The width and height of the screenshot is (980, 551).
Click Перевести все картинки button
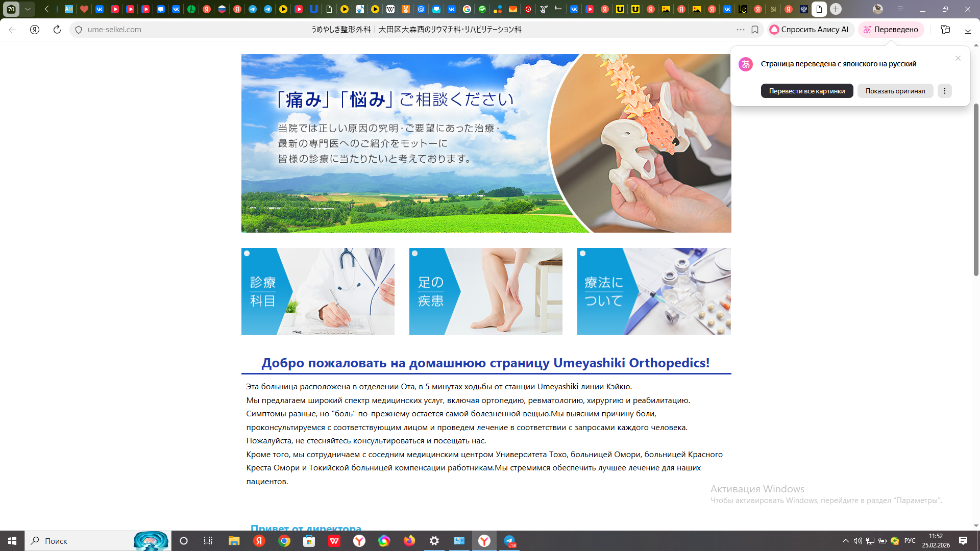pyautogui.click(x=806, y=91)
